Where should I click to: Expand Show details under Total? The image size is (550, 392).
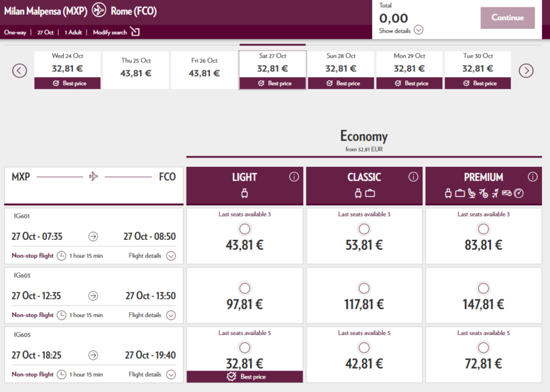click(x=419, y=30)
